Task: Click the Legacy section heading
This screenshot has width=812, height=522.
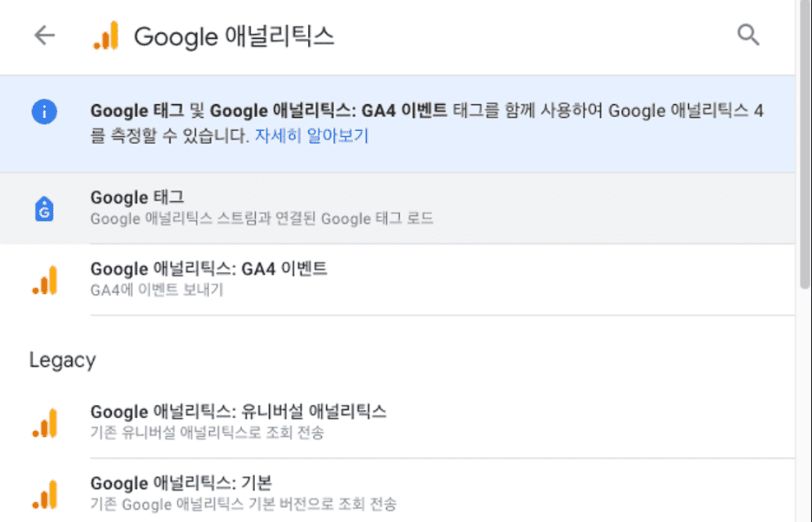Action: tap(62, 360)
